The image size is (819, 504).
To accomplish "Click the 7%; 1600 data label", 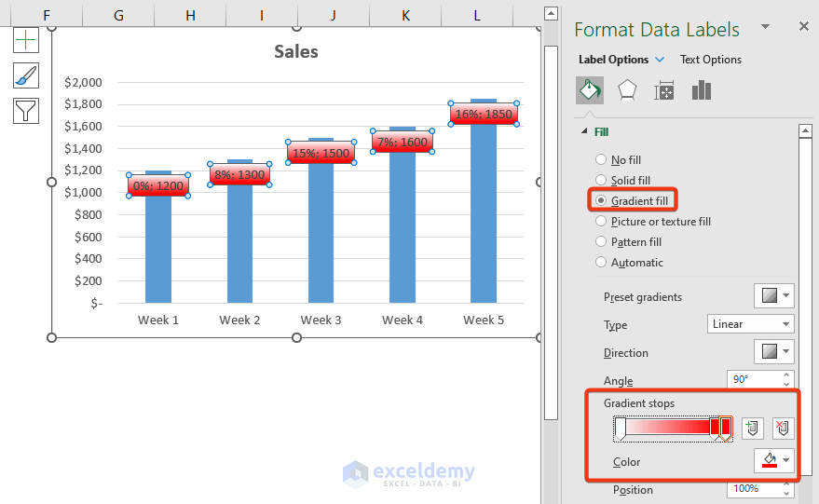I will [403, 142].
